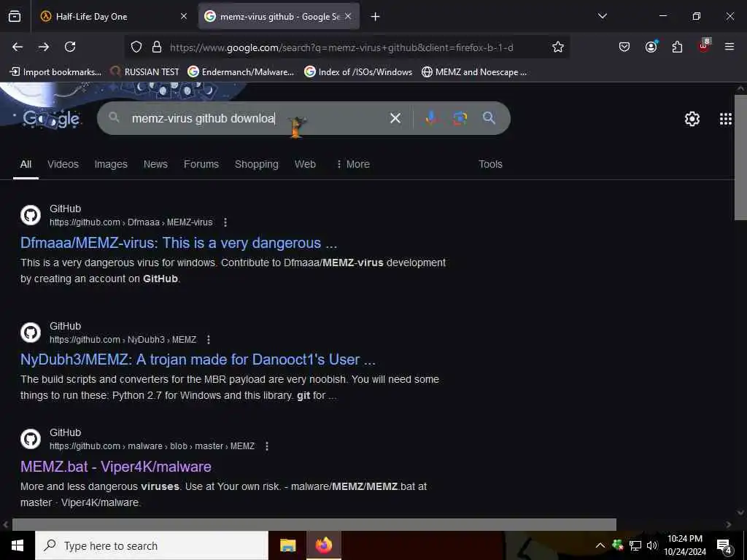The height and width of the screenshot is (560, 747).
Task: Open the uBlock Origin extension icon
Action: coord(704,46)
